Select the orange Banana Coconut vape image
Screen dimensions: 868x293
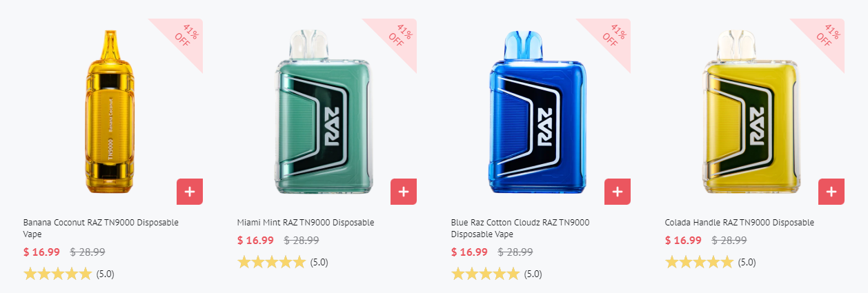112,112
